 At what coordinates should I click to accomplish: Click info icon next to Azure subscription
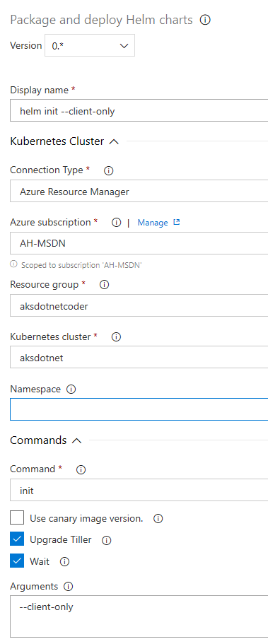[x=117, y=223]
